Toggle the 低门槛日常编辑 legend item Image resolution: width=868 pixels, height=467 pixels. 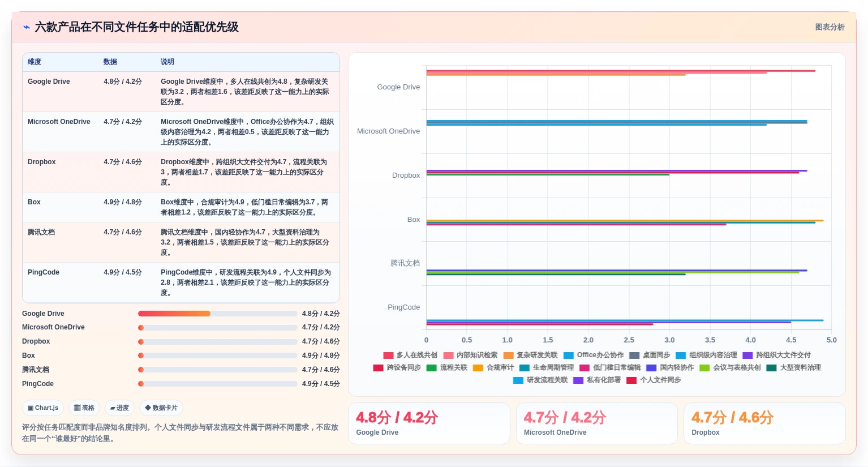610,367
